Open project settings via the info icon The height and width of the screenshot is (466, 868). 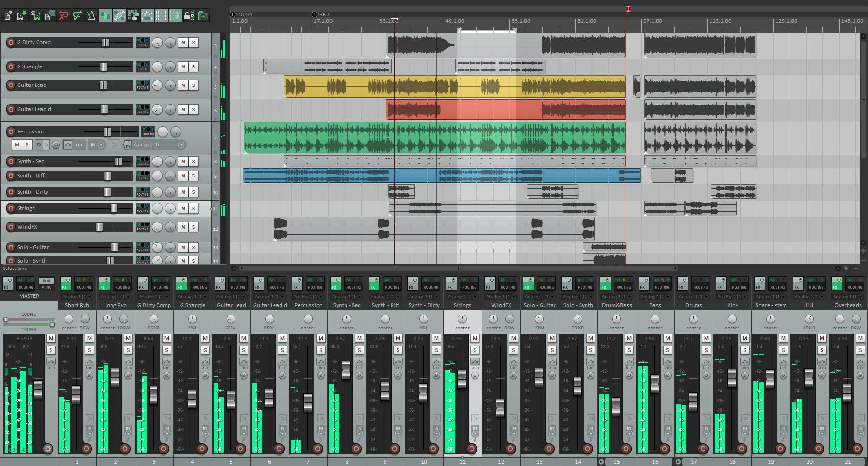pyautogui.click(x=48, y=15)
